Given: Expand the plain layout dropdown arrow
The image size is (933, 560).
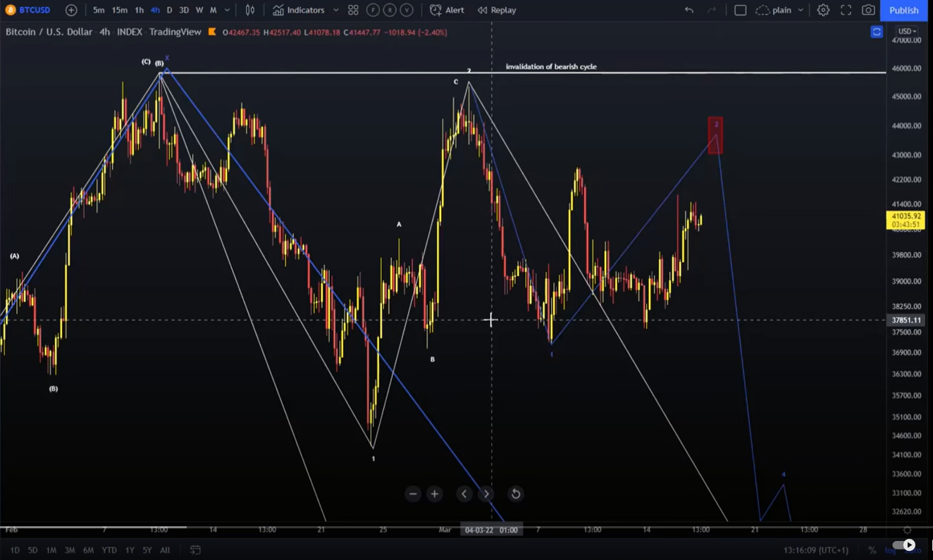Looking at the screenshot, I should click(x=801, y=10).
